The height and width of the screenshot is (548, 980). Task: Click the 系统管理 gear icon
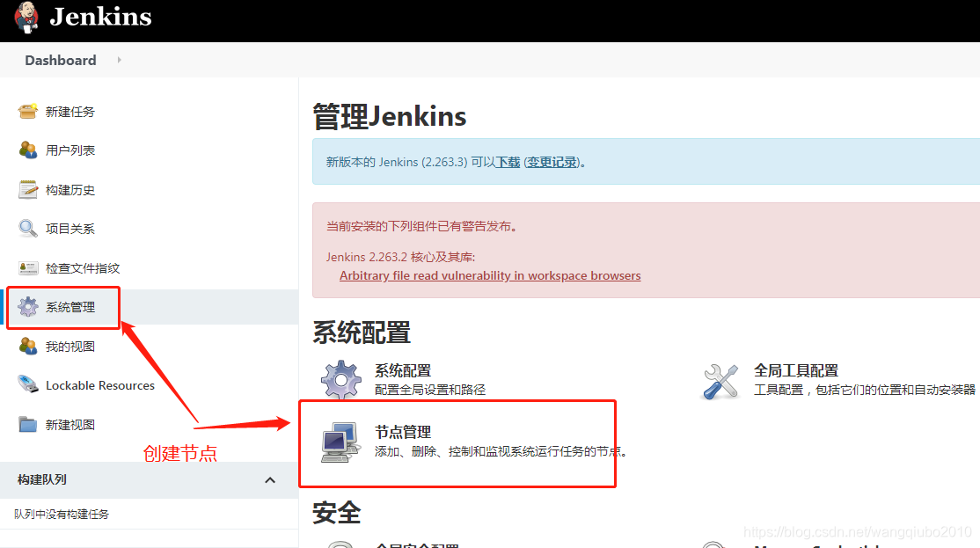point(27,307)
